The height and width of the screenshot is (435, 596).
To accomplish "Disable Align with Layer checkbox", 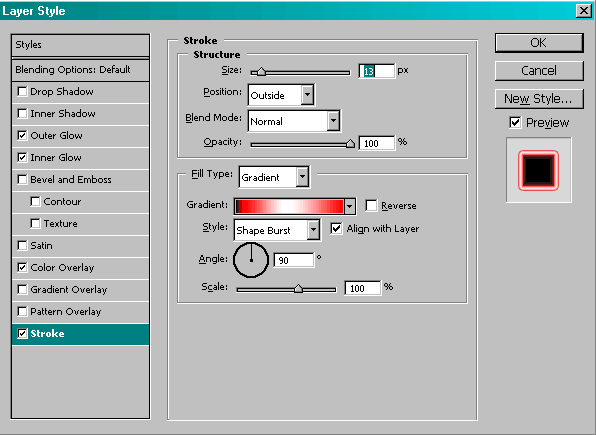I will (x=336, y=229).
